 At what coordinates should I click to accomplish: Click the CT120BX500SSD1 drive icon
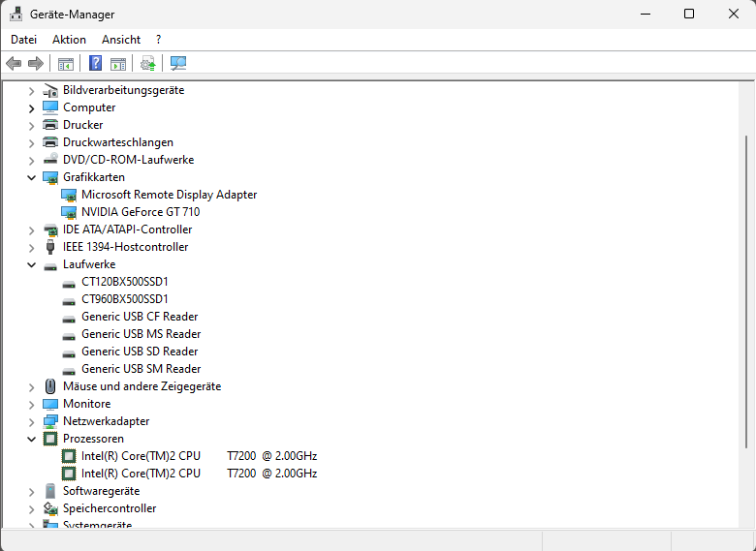tap(69, 283)
